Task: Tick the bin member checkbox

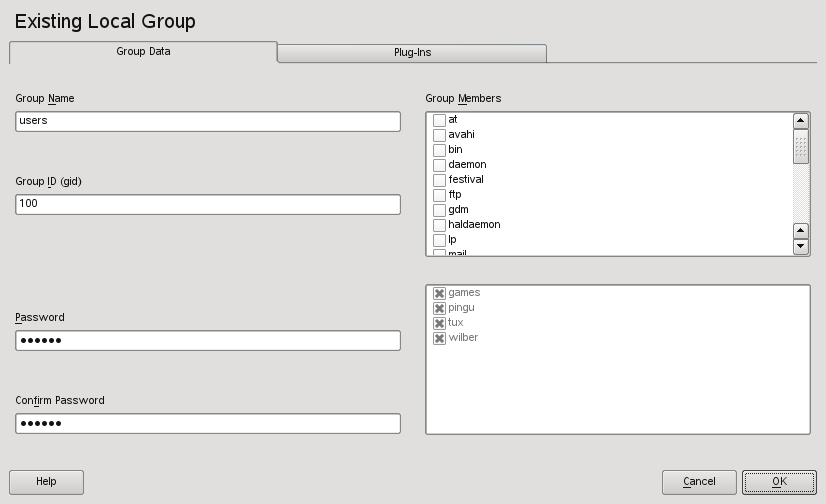Action: click(439, 150)
